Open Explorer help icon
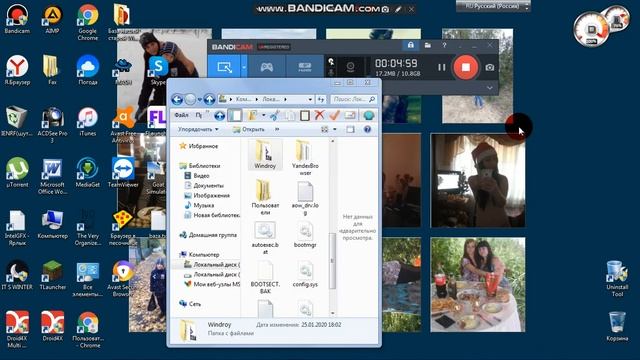Screen dimensions: 640x360 pyautogui.click(x=367, y=129)
